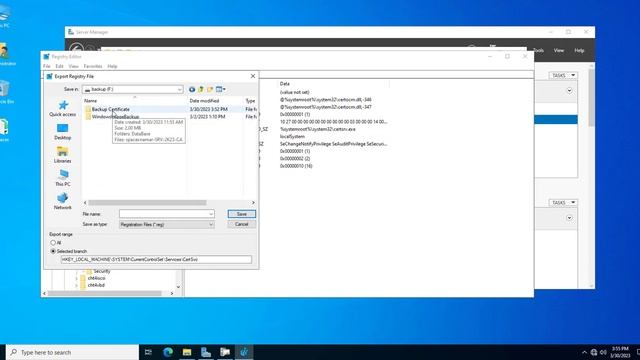Click the Cancel button in export dialog

click(242, 224)
